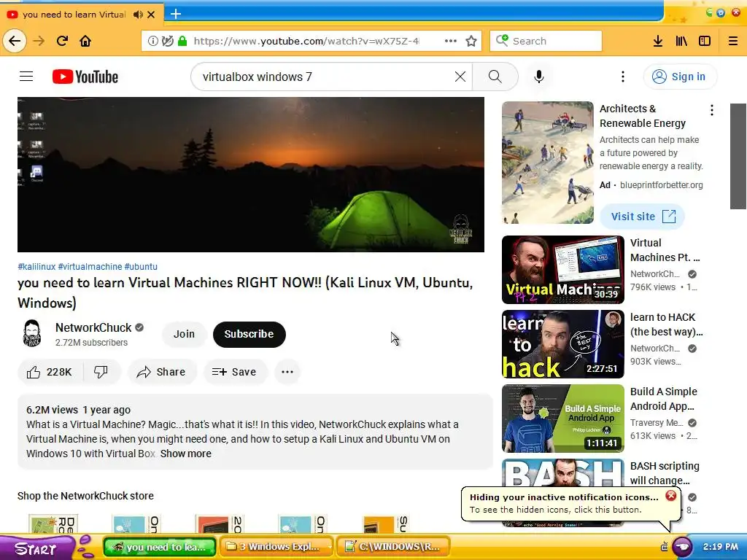Select the 'you need to learn Virtual' tab
The width and height of the screenshot is (747, 560).
74,15
